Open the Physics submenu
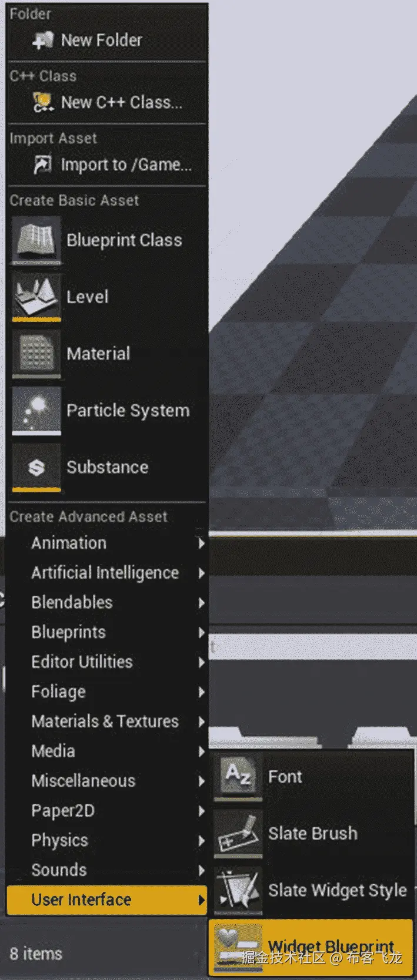The image size is (417, 980). click(106, 840)
